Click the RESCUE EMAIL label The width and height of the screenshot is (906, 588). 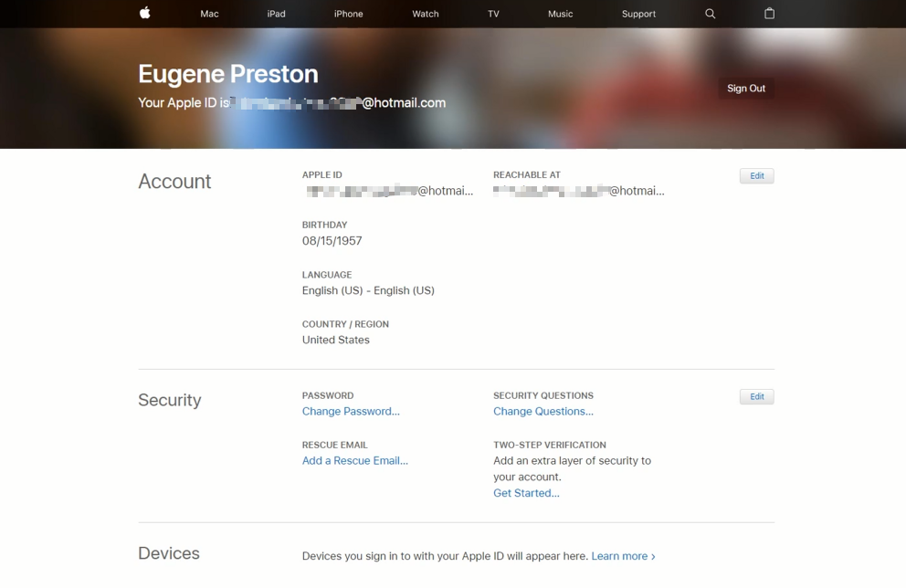click(x=334, y=446)
